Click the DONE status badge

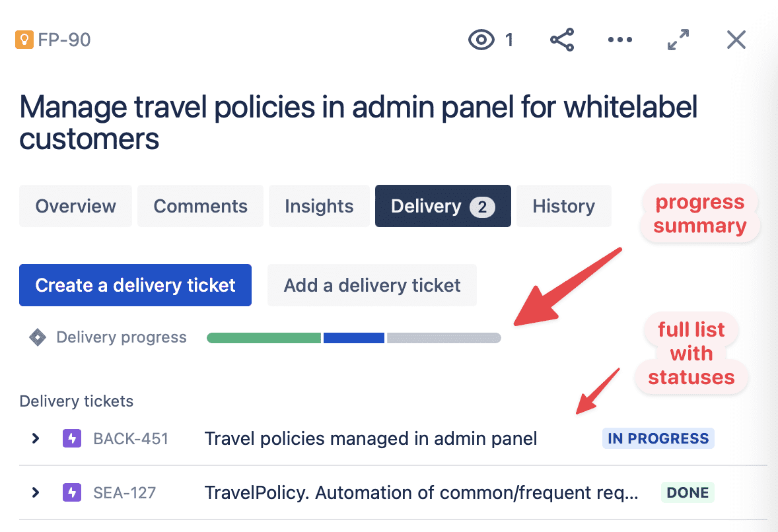(688, 492)
